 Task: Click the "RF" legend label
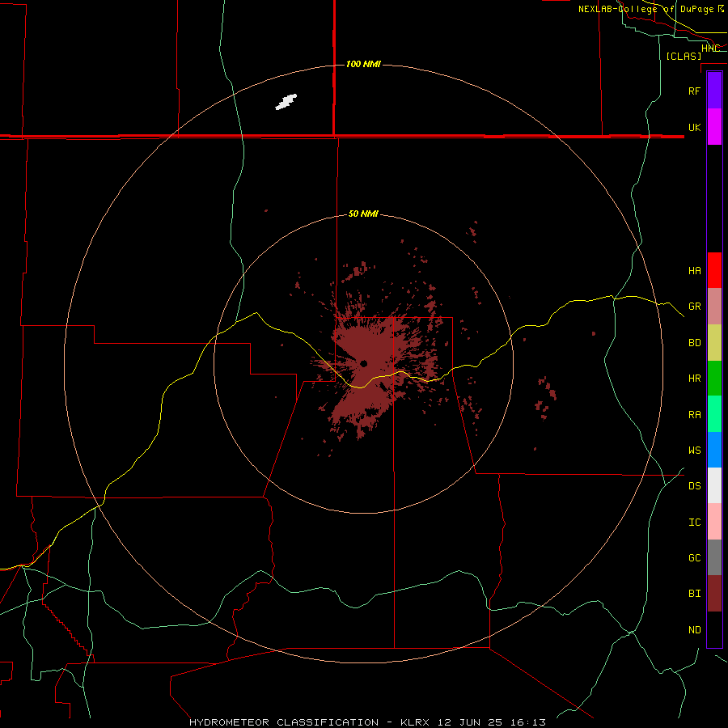tap(694, 91)
